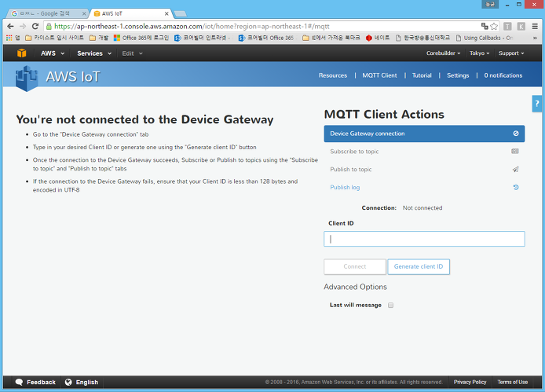Toggle the Last will message checkbox

click(390, 305)
